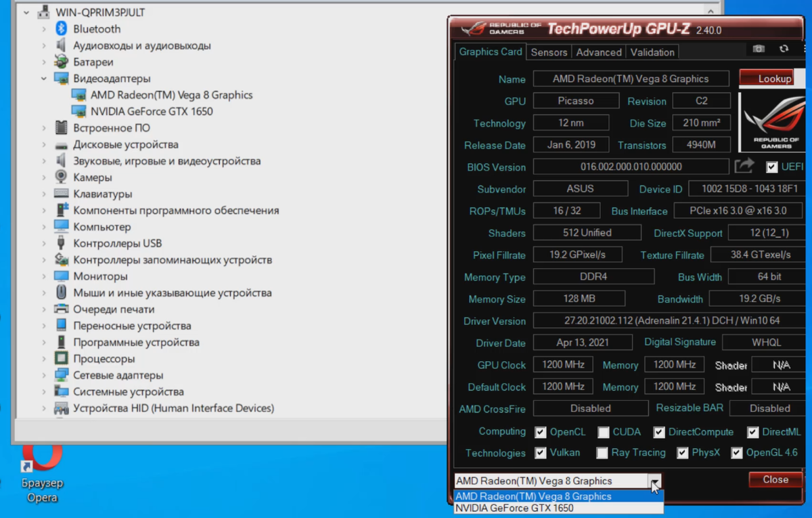
Task: Click the Device ID value field
Action: [x=746, y=189]
